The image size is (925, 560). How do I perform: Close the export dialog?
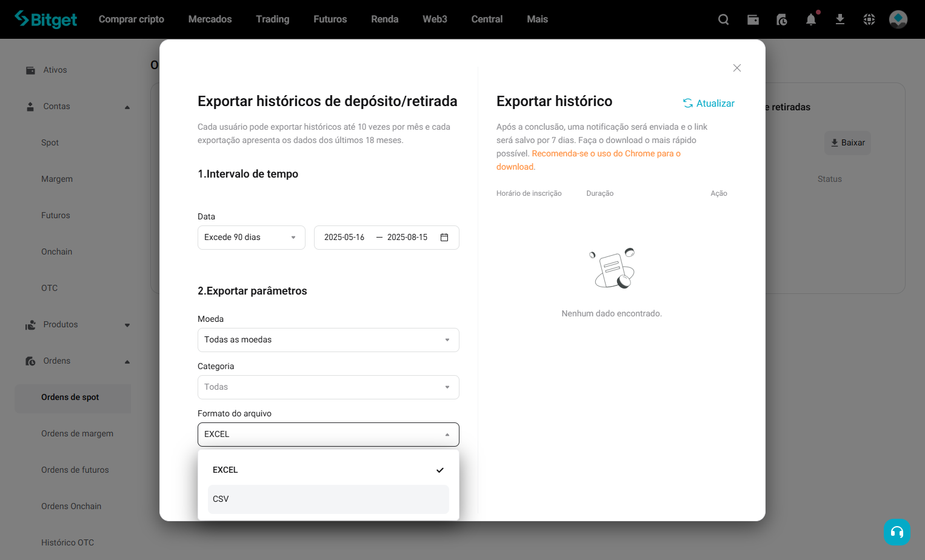[x=737, y=68]
